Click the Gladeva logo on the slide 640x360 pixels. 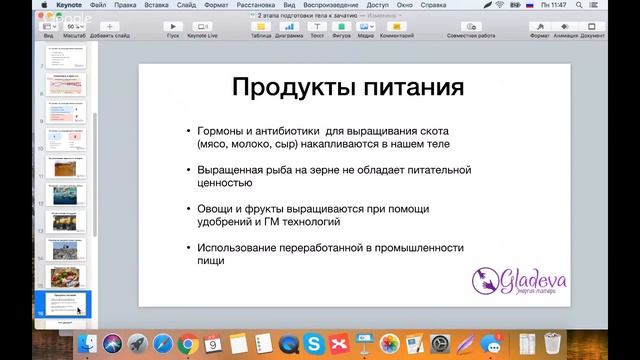click(x=519, y=280)
